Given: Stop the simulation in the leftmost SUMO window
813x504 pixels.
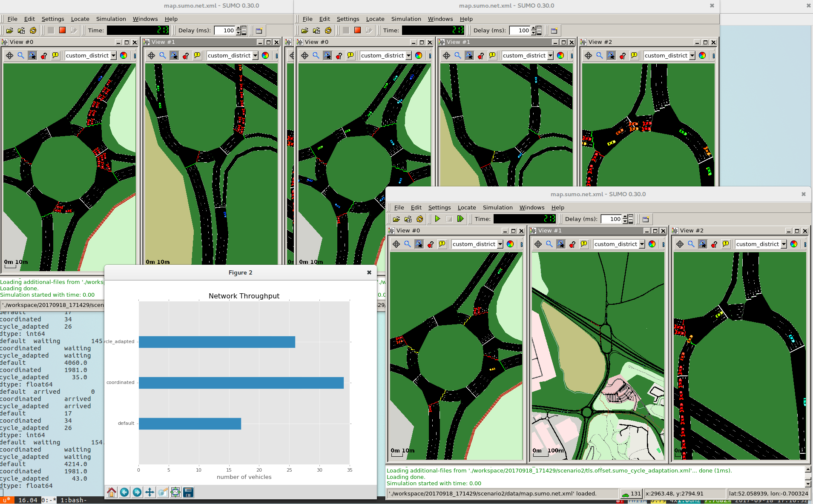Looking at the screenshot, I should point(62,30).
